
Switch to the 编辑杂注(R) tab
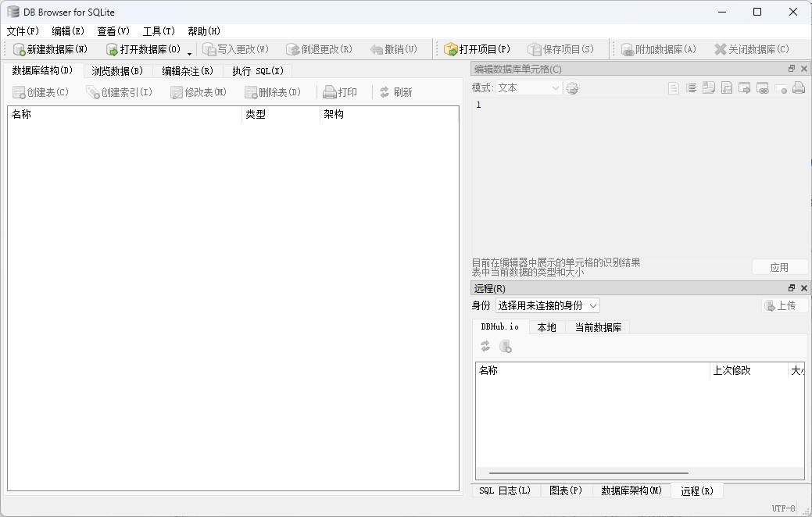[188, 71]
